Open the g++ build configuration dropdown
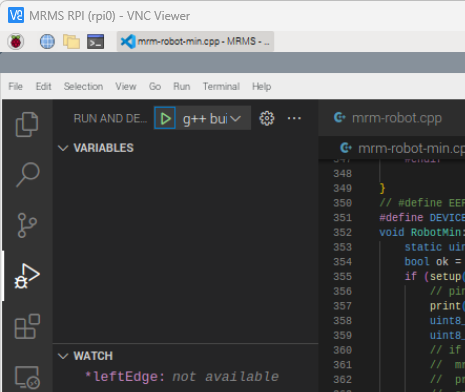 212,118
